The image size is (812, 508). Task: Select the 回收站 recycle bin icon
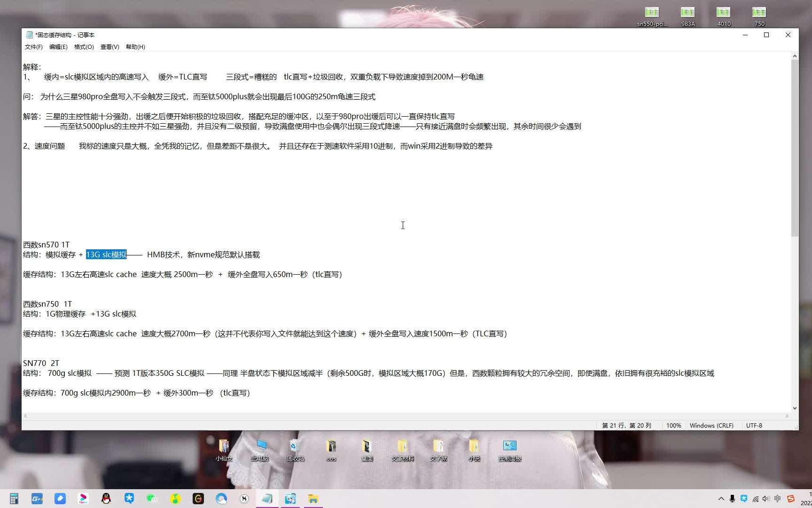[296, 450]
